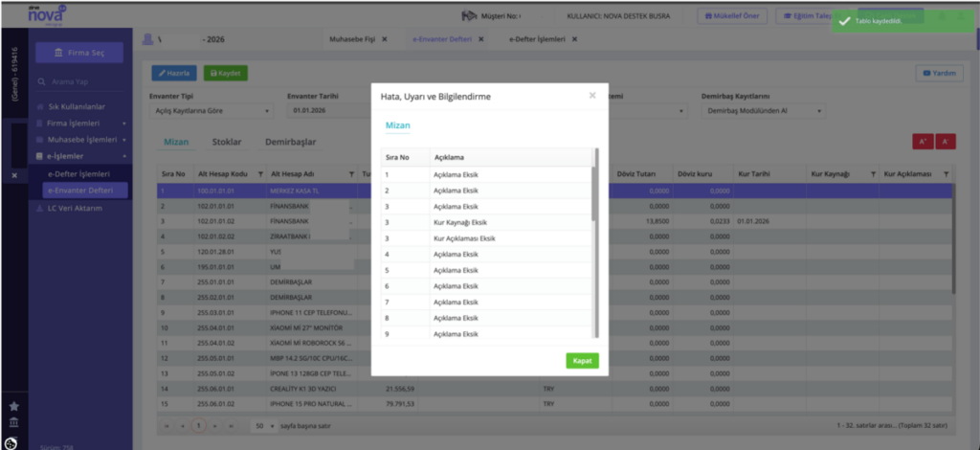Viewport: 980px width, 450px height.
Task: Collapse the e-İşlemler menu
Action: point(82,156)
